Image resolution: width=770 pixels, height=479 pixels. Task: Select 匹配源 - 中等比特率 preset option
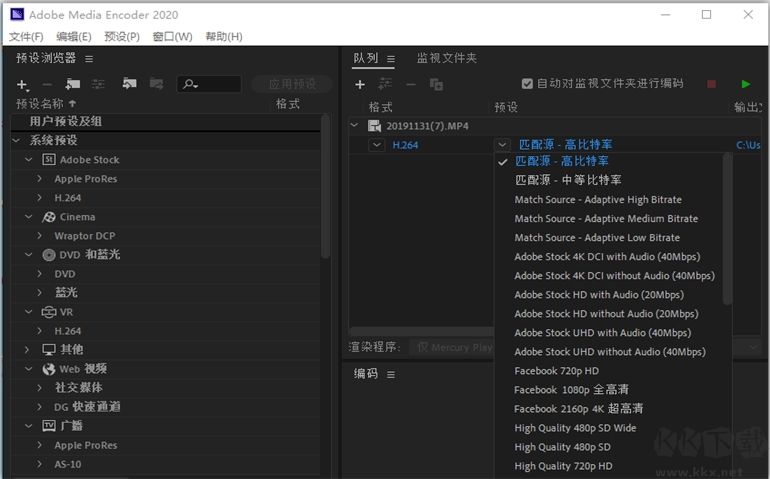(x=567, y=180)
